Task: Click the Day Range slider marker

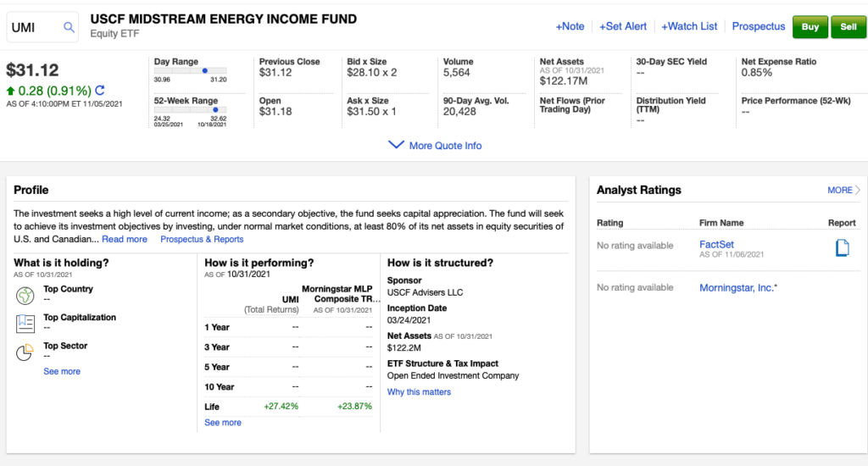Action: pyautogui.click(x=208, y=70)
